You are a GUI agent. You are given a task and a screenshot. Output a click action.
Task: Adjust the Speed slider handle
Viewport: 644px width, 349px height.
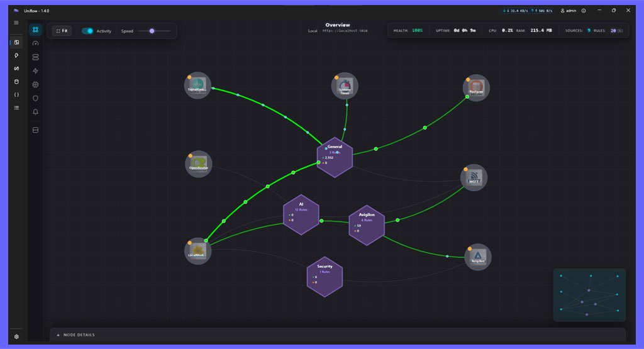[152, 31]
